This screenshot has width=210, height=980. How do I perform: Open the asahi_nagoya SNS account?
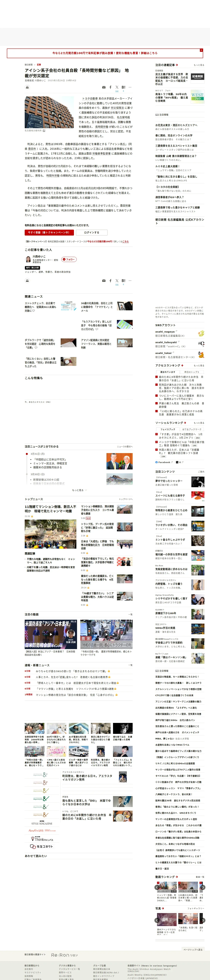point(165,332)
